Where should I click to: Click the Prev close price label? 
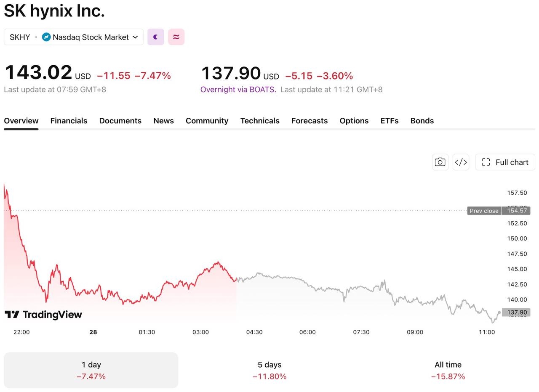tap(484, 211)
